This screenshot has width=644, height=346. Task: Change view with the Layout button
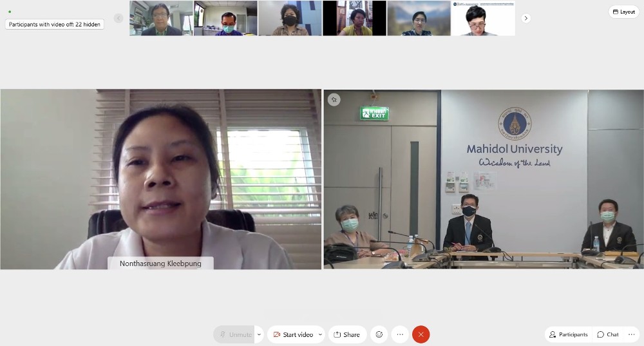coord(624,12)
